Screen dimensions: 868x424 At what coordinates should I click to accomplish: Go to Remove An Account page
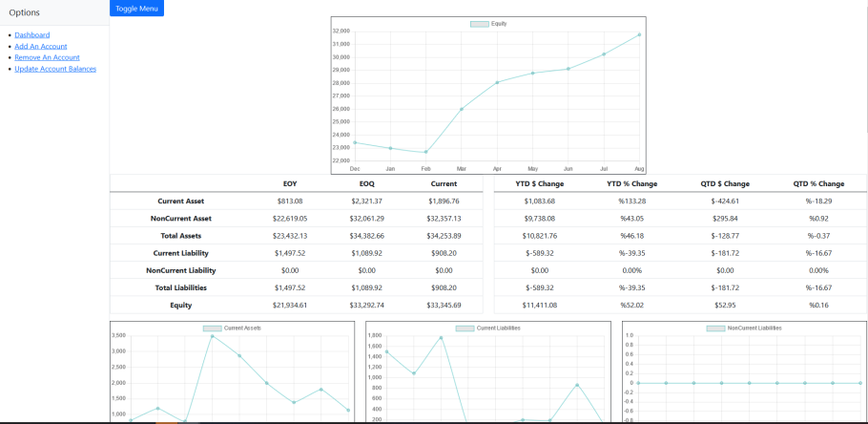coord(47,57)
